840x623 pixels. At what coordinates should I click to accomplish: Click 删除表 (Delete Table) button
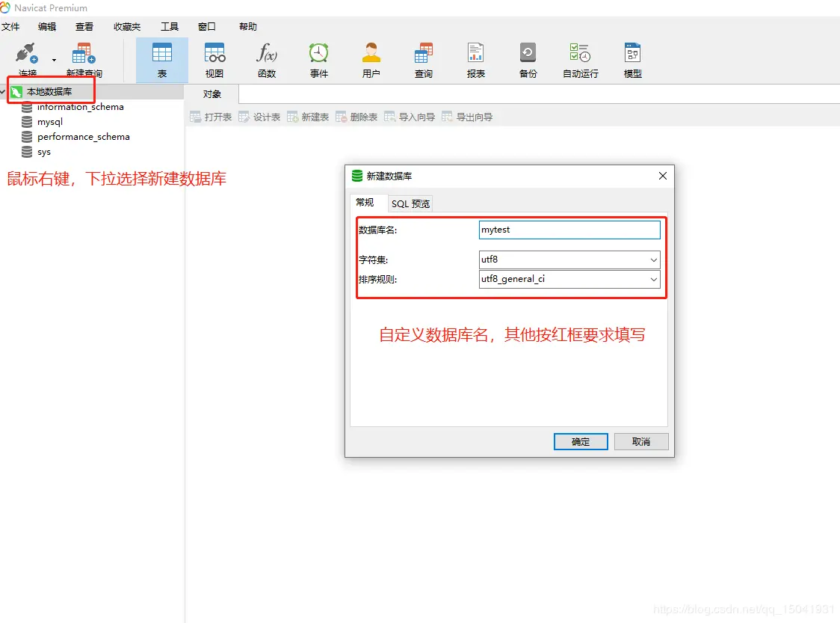pos(356,117)
